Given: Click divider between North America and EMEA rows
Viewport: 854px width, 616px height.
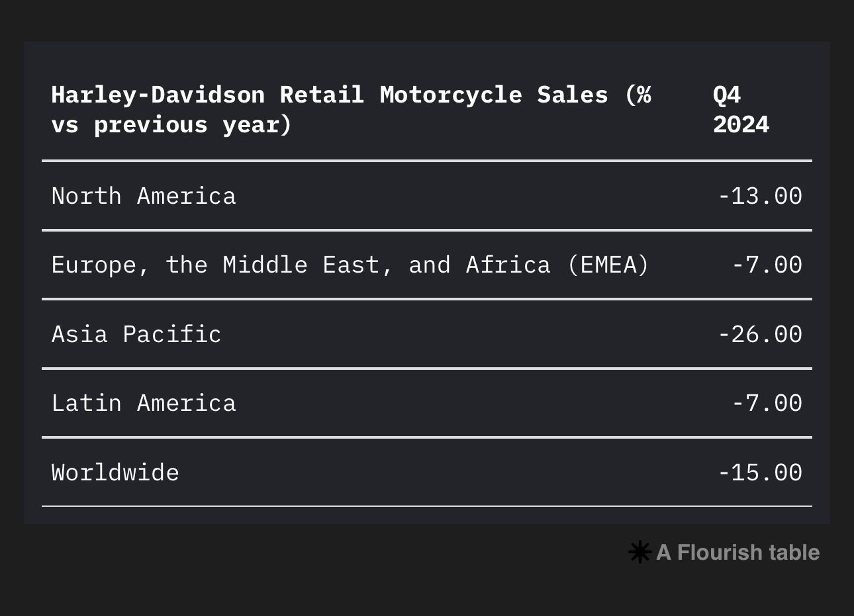Looking at the screenshot, I should coord(426,230).
